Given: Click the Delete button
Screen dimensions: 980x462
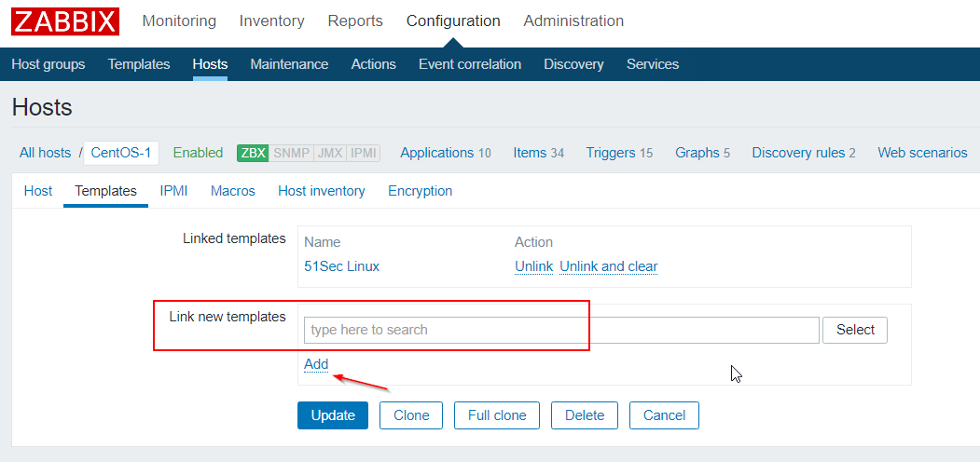Looking at the screenshot, I should [x=585, y=415].
